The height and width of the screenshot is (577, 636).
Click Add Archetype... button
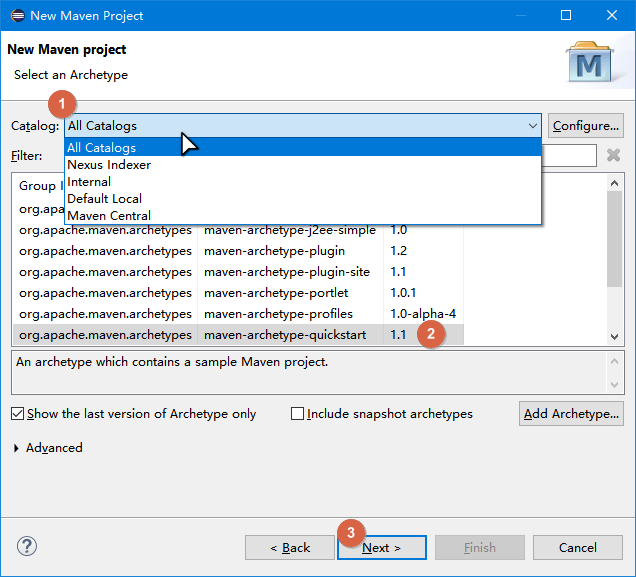[x=571, y=414]
